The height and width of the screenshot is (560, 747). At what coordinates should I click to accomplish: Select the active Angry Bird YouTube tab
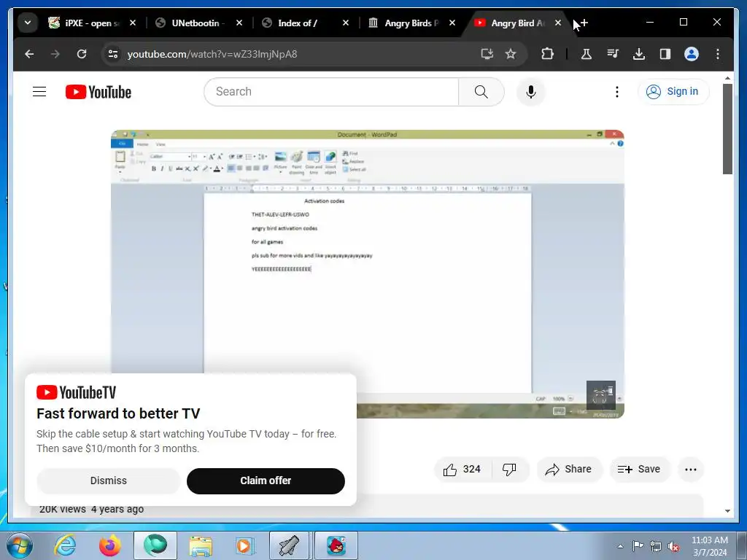click(517, 23)
